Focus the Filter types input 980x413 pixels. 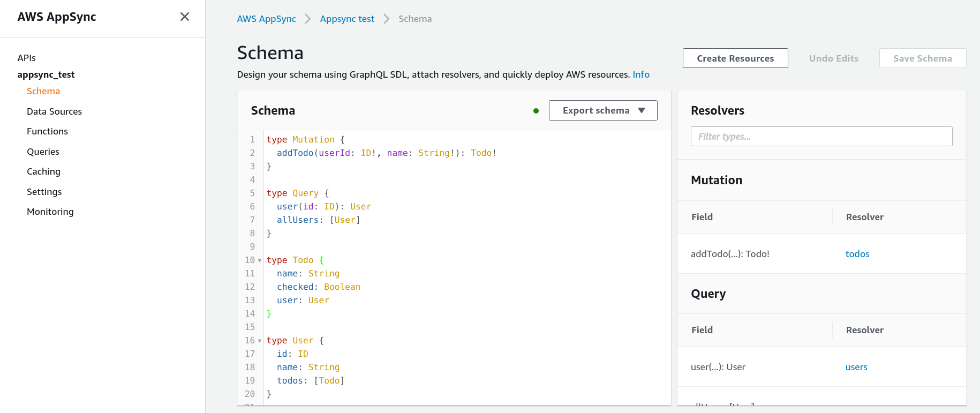click(x=821, y=137)
